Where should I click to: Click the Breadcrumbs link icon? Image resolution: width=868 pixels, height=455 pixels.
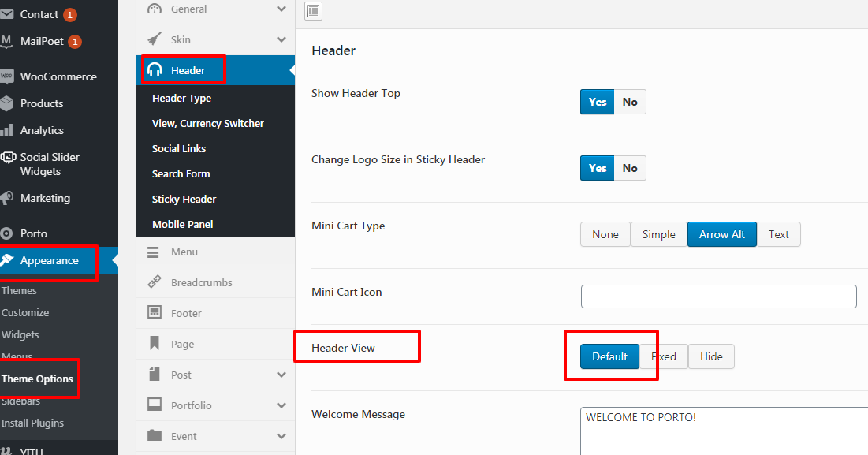155,282
